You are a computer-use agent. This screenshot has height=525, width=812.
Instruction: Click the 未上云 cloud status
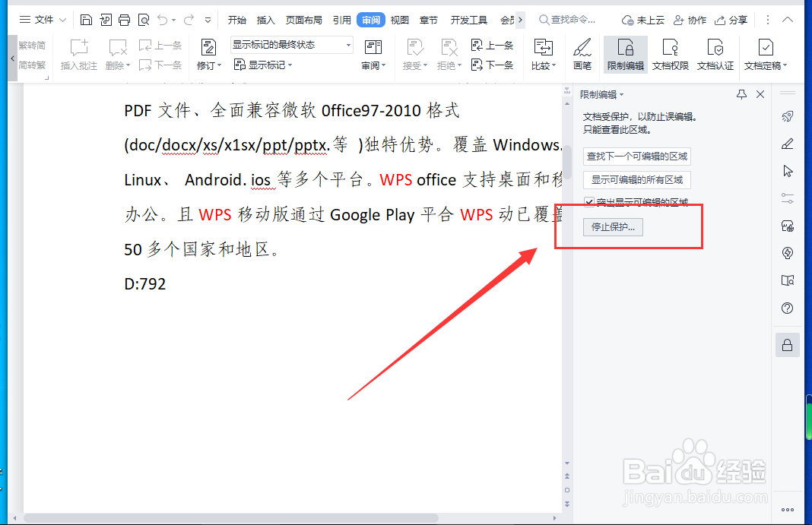coord(642,21)
